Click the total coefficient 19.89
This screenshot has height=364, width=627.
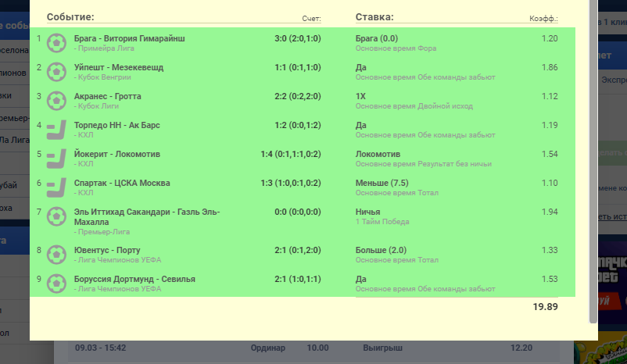click(x=545, y=306)
